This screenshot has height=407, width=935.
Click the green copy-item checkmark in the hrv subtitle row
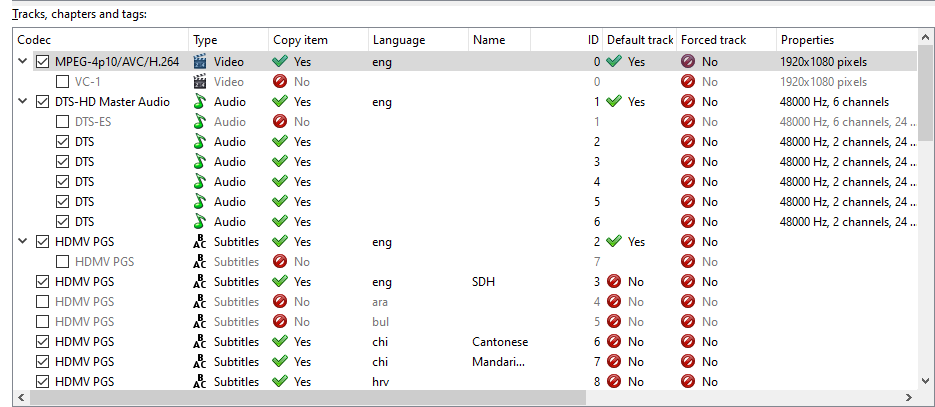[280, 382]
